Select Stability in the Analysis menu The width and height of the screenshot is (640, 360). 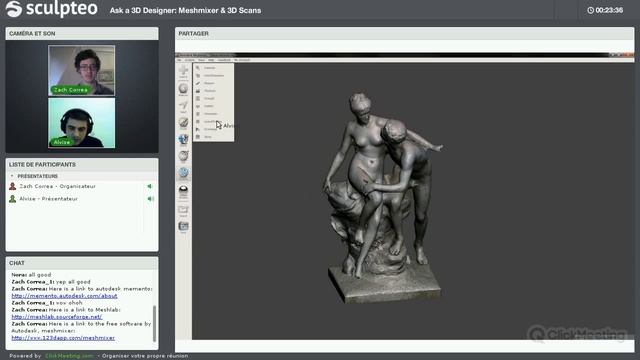tap(213, 106)
